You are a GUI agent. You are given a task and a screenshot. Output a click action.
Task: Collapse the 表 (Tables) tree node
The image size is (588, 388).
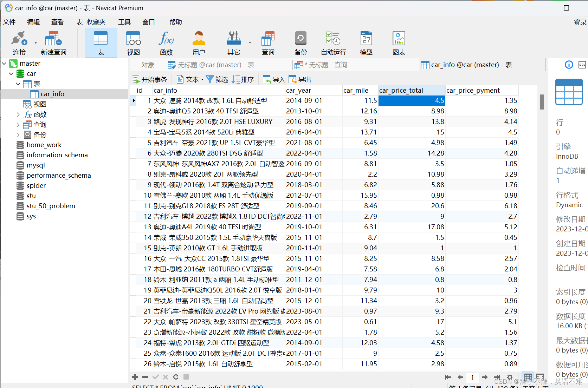pos(18,84)
